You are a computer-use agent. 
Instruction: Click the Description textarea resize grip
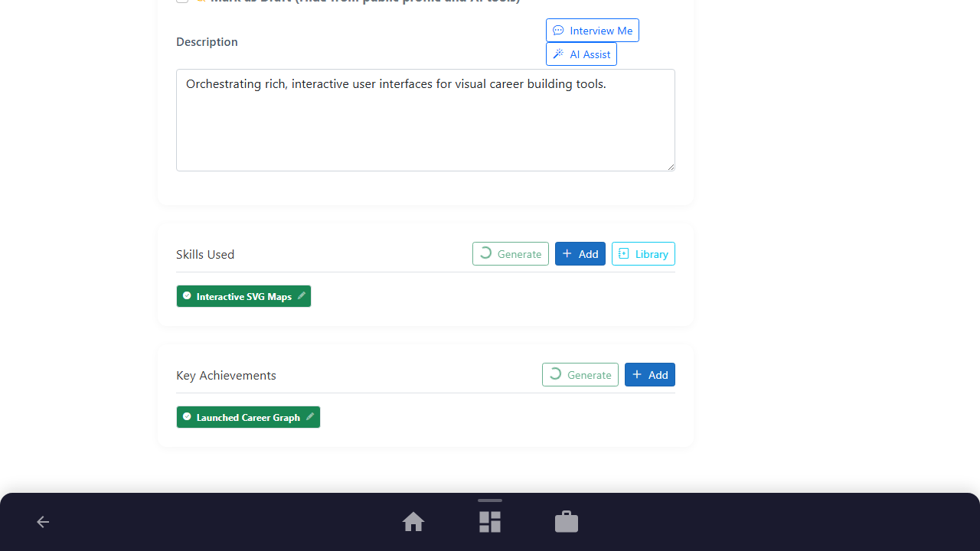click(671, 166)
